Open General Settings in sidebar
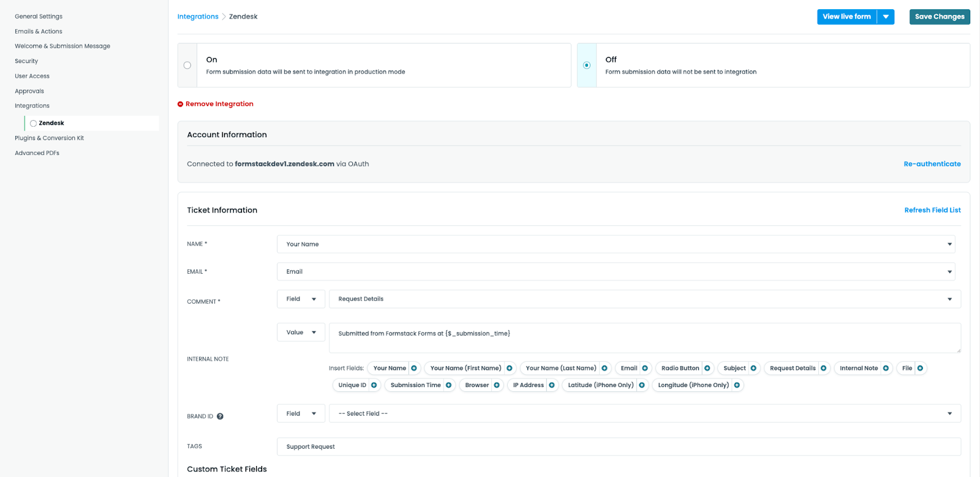 (x=39, y=17)
